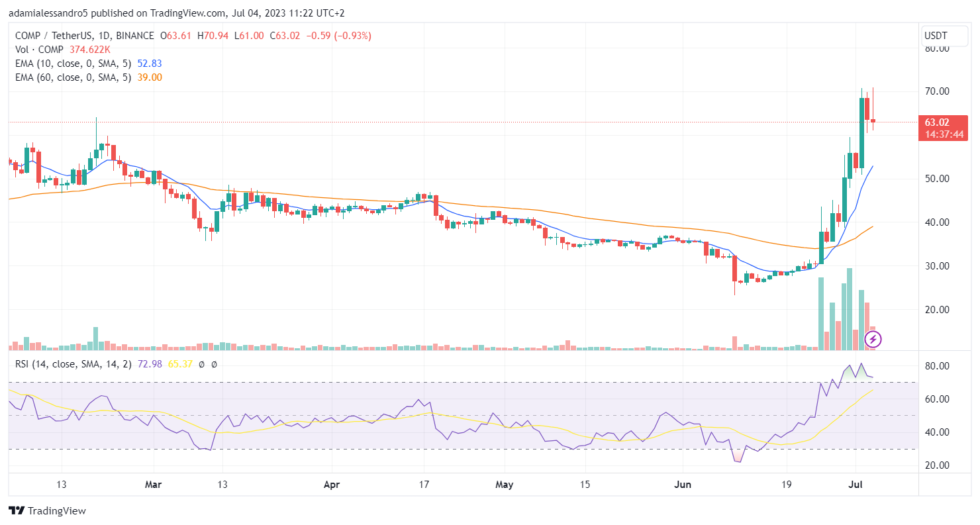Click the RSI moving average value 65.37

[x=180, y=364]
